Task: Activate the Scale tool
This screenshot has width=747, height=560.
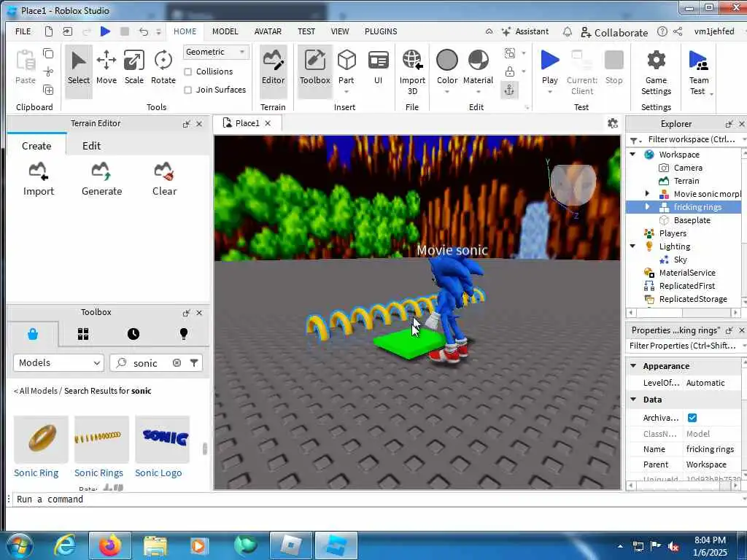Action: 134,68
